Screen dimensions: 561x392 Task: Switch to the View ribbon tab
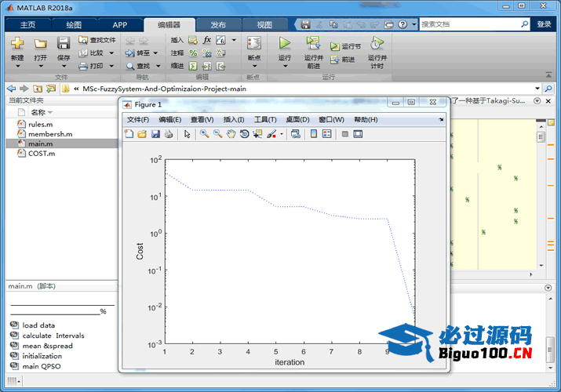tap(264, 24)
